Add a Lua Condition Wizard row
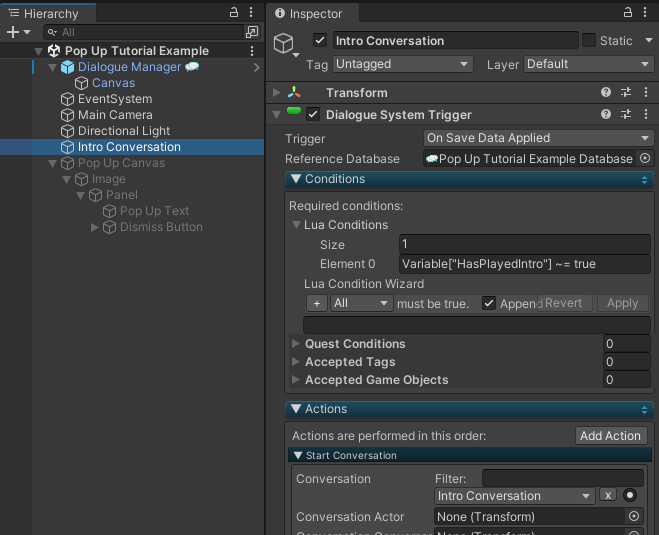Image resolution: width=659 pixels, height=535 pixels. (317, 303)
